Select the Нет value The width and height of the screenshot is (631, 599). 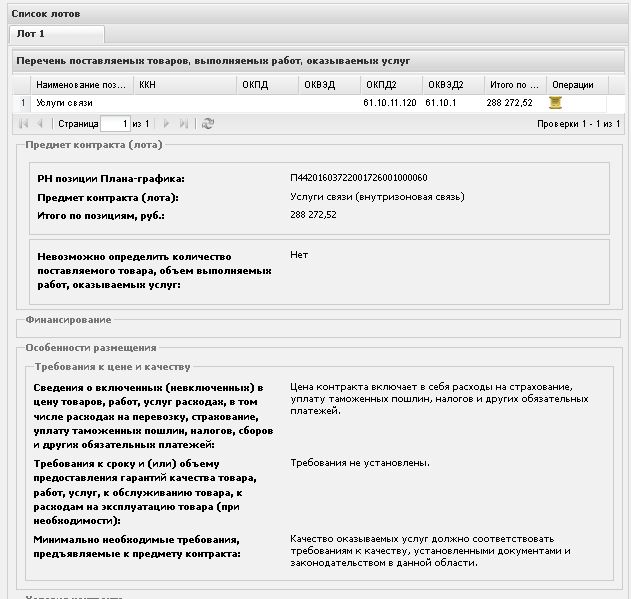(299, 255)
